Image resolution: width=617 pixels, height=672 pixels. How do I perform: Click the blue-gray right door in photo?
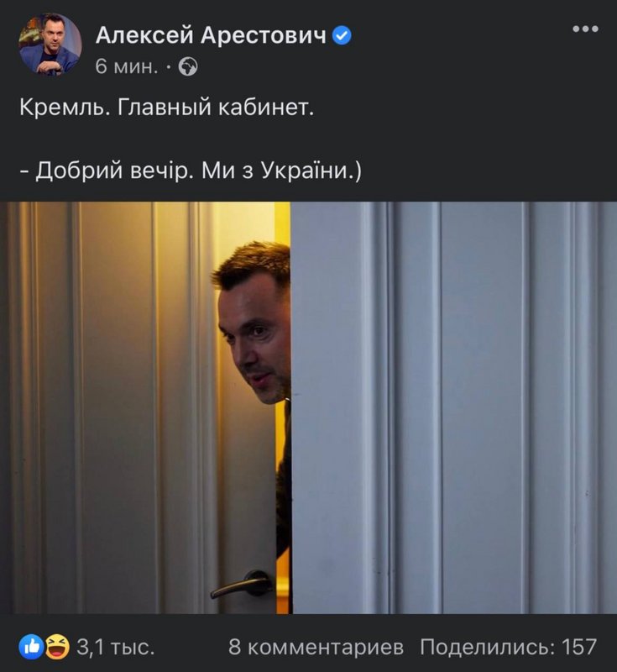(454, 407)
